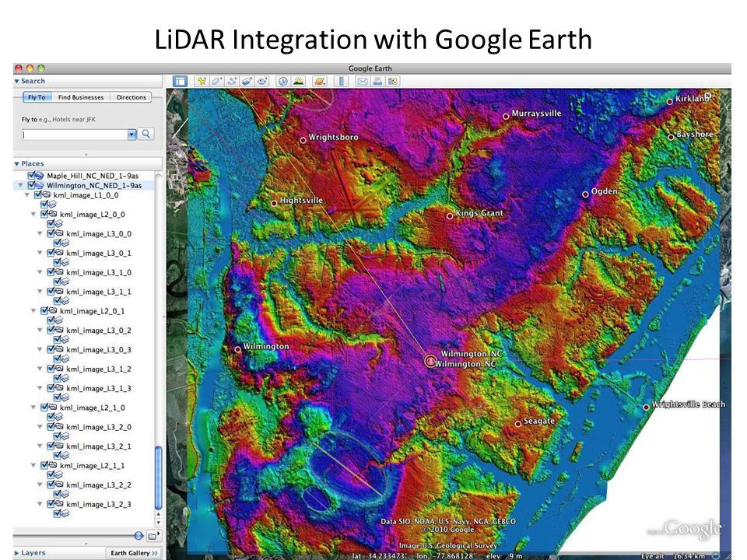Viewport: 747px width, 560px height.
Task: Click the Places panel vertical scrollbar thumb
Action: pyautogui.click(x=159, y=478)
